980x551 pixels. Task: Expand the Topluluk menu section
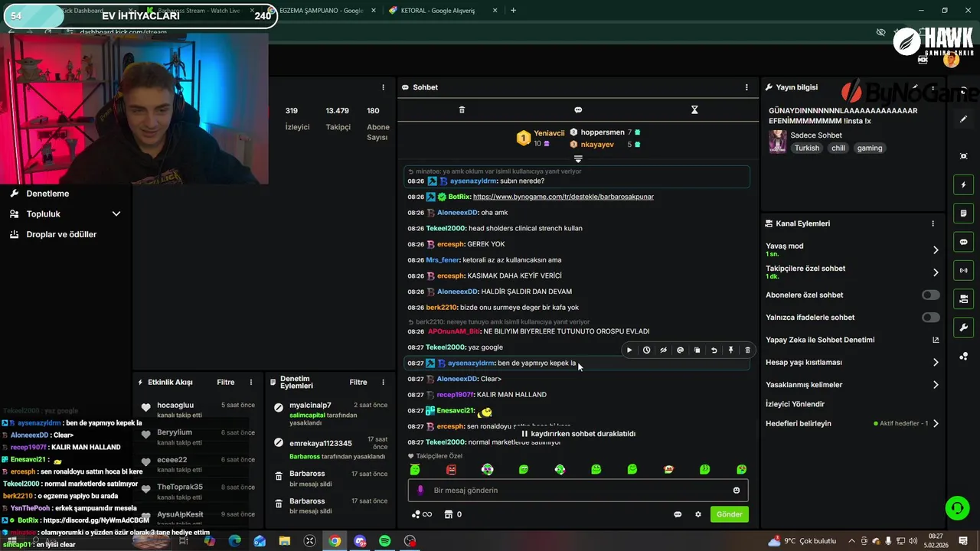point(66,214)
